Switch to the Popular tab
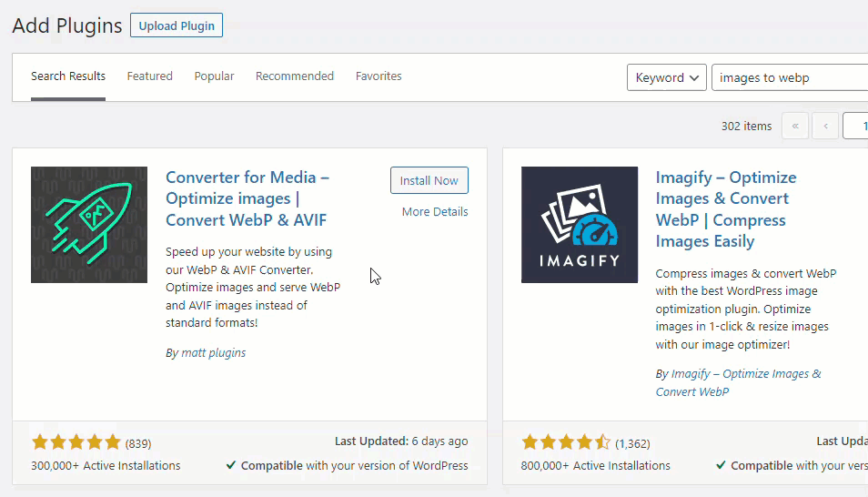Image resolution: width=868 pixels, height=497 pixels. pyautogui.click(x=214, y=76)
